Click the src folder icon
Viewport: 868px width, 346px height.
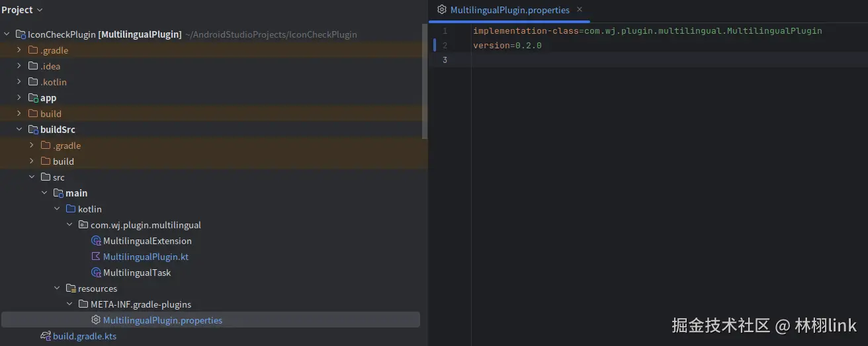point(46,177)
